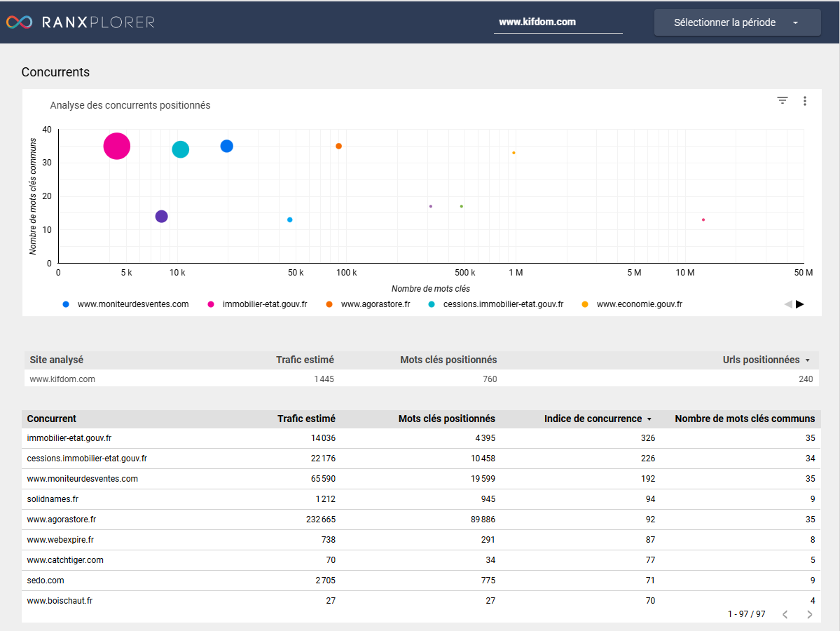The width and height of the screenshot is (840, 631).
Task: Click solidnames.fr in competitors table
Action: [x=53, y=499]
